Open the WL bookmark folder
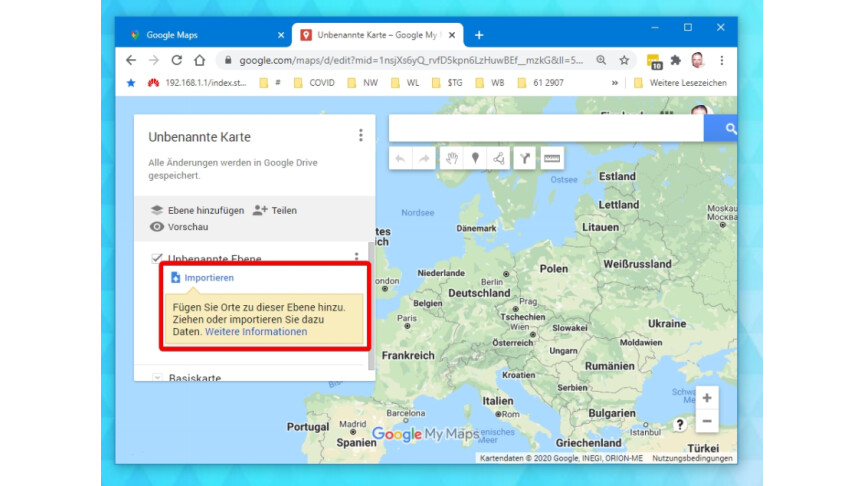This screenshot has height=486, width=864. [405, 83]
